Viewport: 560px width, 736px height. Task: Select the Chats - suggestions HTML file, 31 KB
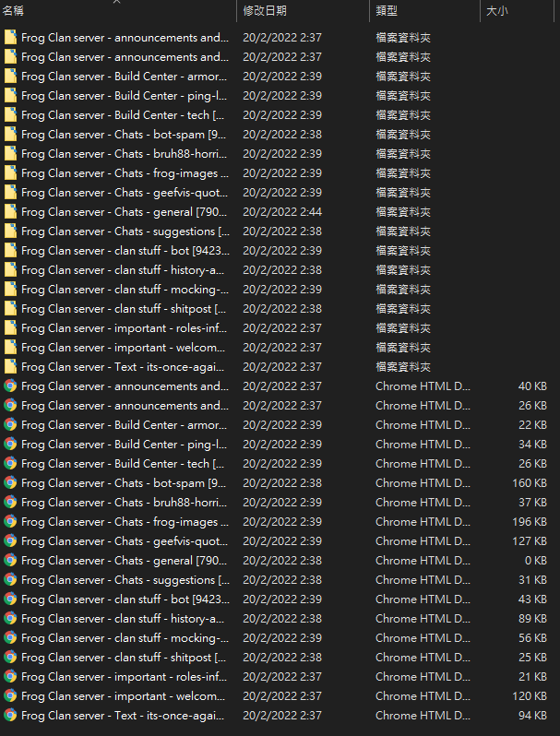[x=125, y=580]
